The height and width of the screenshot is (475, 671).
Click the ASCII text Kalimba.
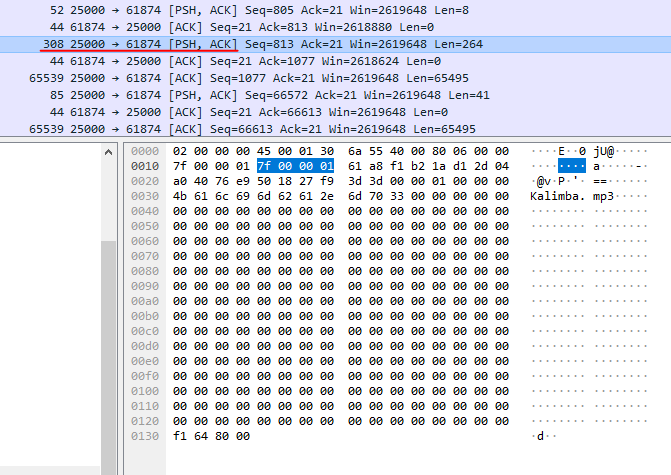tap(557, 196)
